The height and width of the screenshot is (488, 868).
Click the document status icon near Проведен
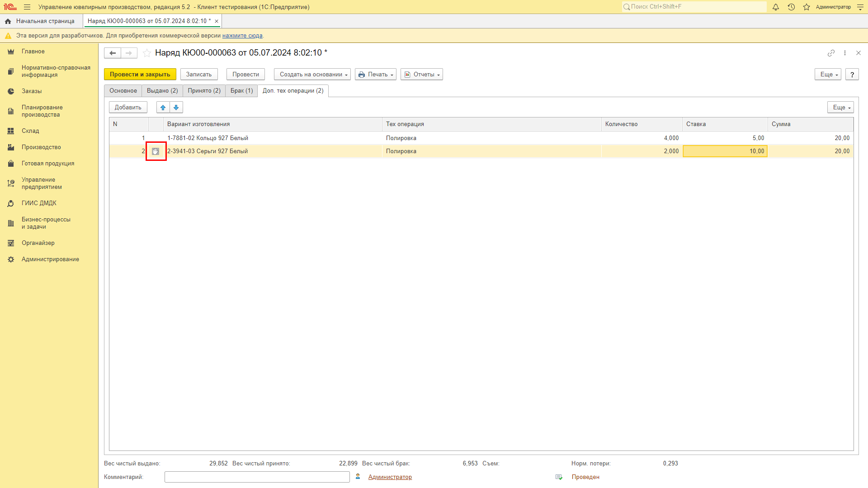tap(559, 477)
